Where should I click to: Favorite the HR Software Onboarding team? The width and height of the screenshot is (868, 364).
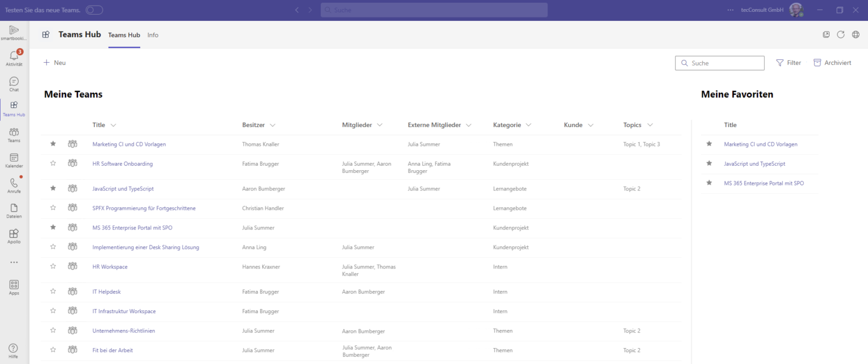click(x=53, y=163)
